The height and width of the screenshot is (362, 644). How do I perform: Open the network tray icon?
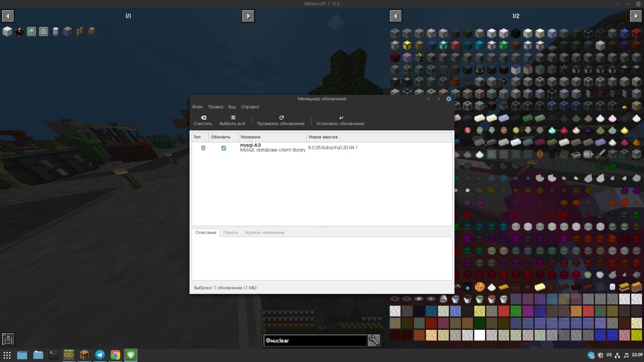[x=617, y=355]
